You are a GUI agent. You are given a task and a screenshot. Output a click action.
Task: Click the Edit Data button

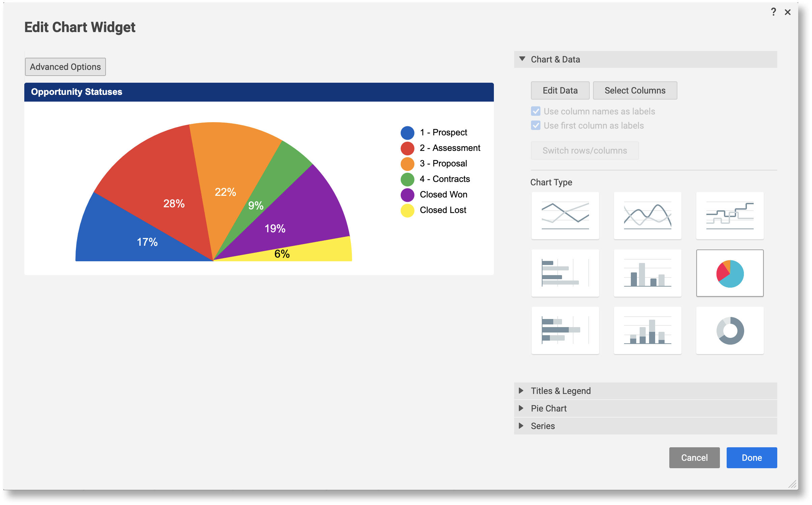pyautogui.click(x=560, y=89)
